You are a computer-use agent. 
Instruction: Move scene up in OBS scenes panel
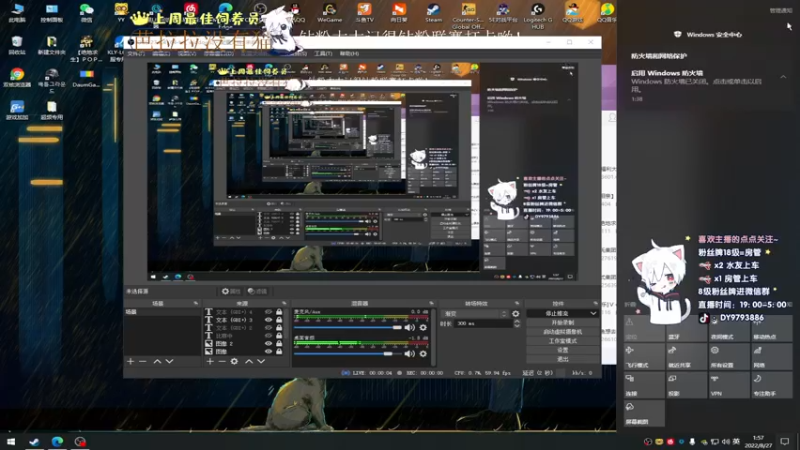(x=157, y=361)
